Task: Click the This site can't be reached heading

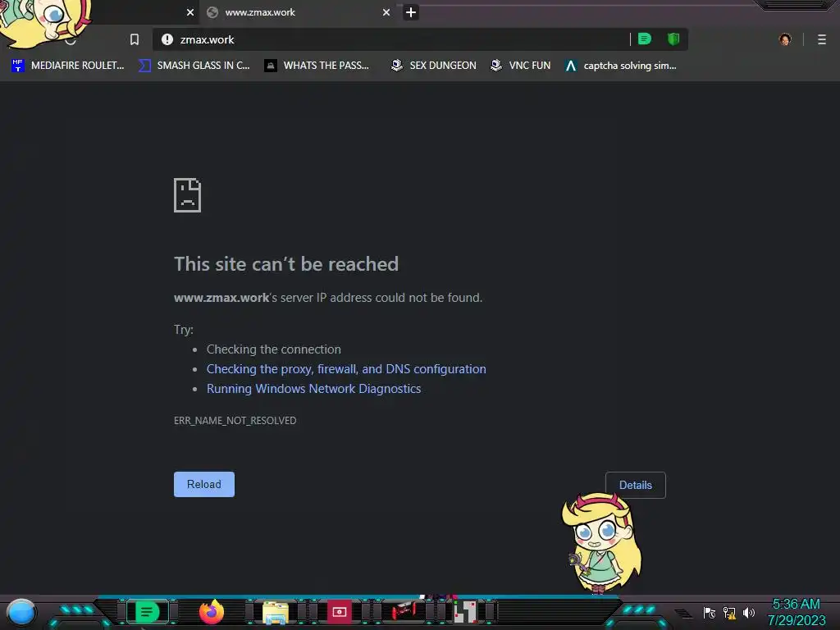Action: coord(286,263)
